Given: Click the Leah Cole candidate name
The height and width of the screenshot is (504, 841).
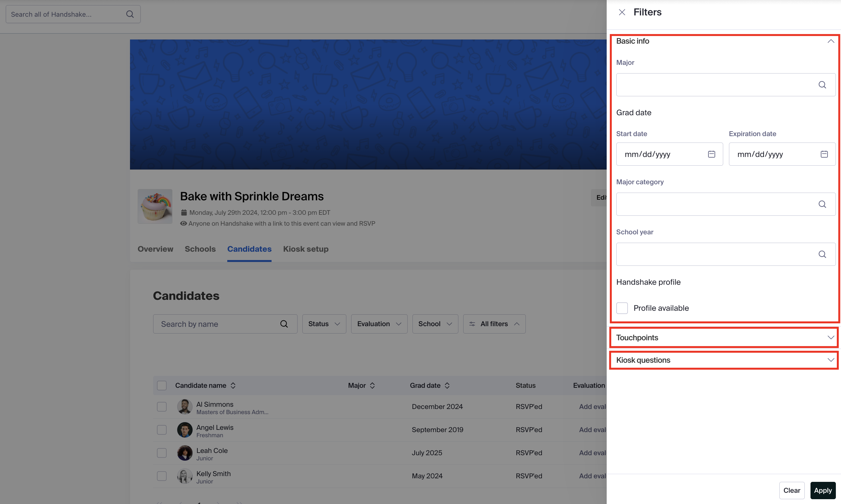Looking at the screenshot, I should [x=212, y=450].
